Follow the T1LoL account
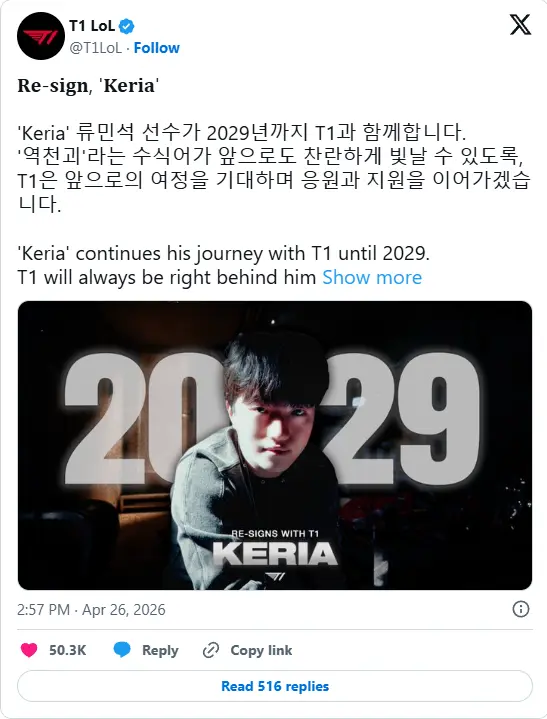The width and height of the screenshot is (547, 719). click(156, 48)
